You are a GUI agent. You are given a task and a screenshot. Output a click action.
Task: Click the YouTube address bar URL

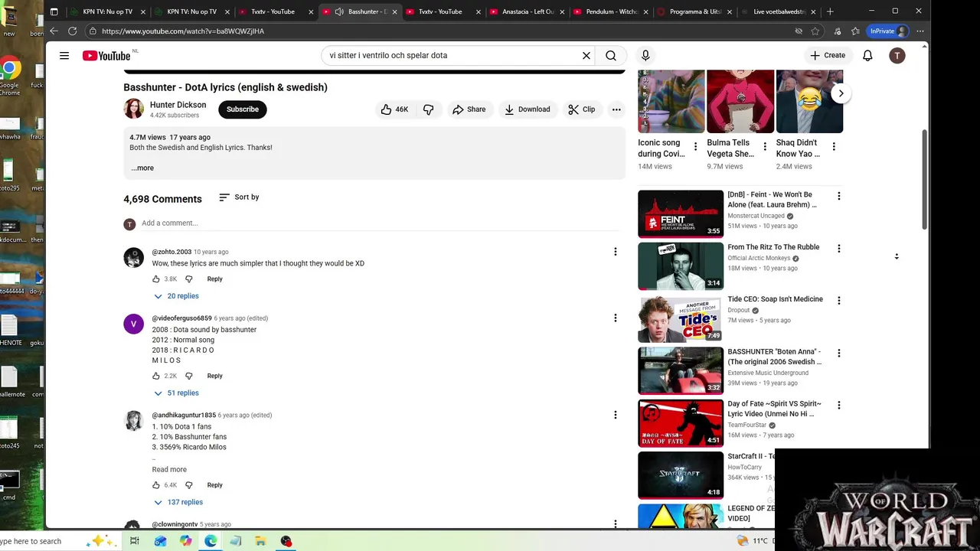[183, 31]
